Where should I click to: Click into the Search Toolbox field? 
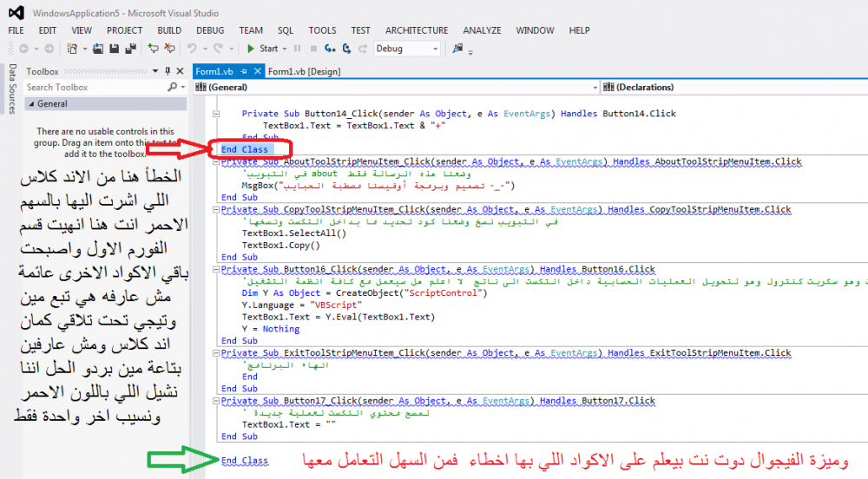point(95,88)
